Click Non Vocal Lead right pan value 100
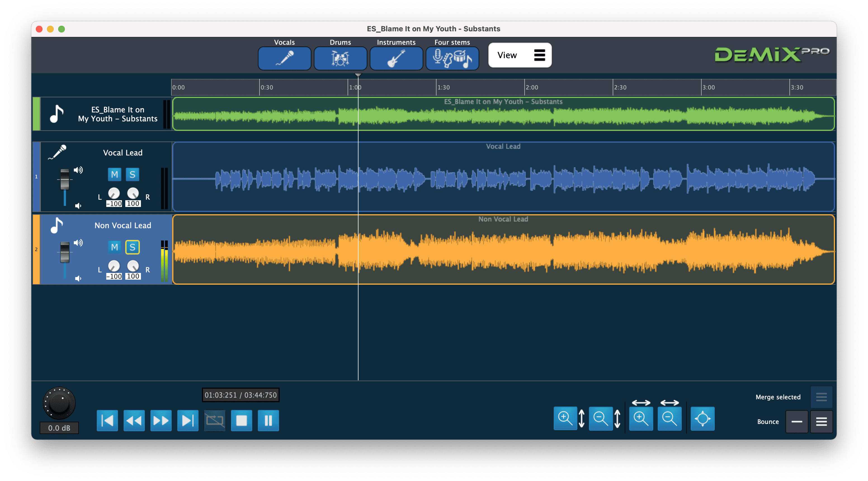This screenshot has height=481, width=868. (133, 276)
